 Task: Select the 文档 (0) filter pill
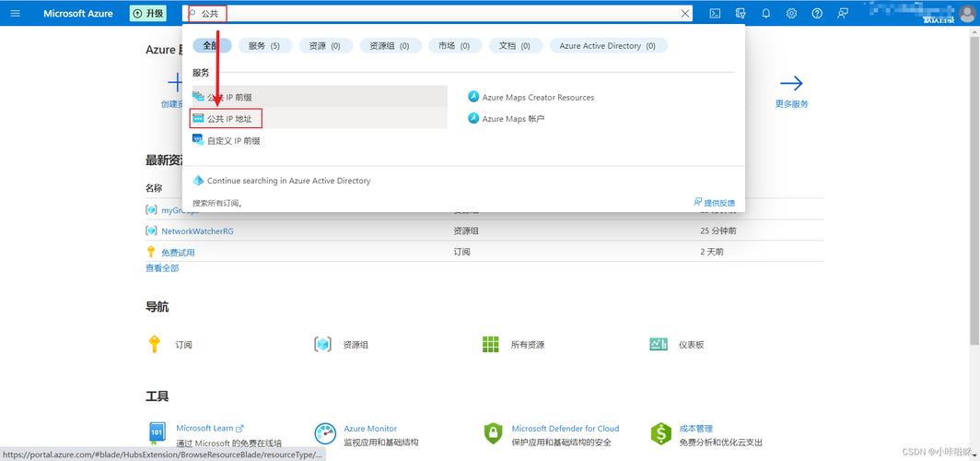click(514, 46)
